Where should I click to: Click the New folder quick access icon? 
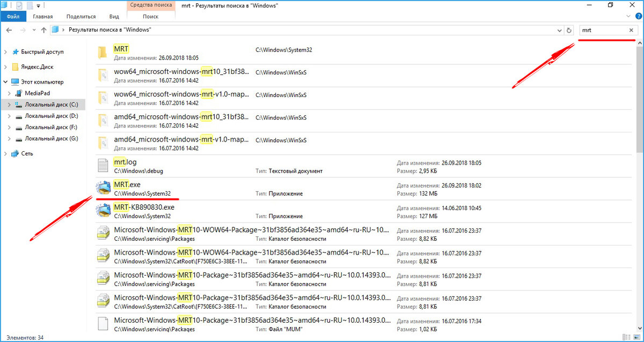[30, 5]
